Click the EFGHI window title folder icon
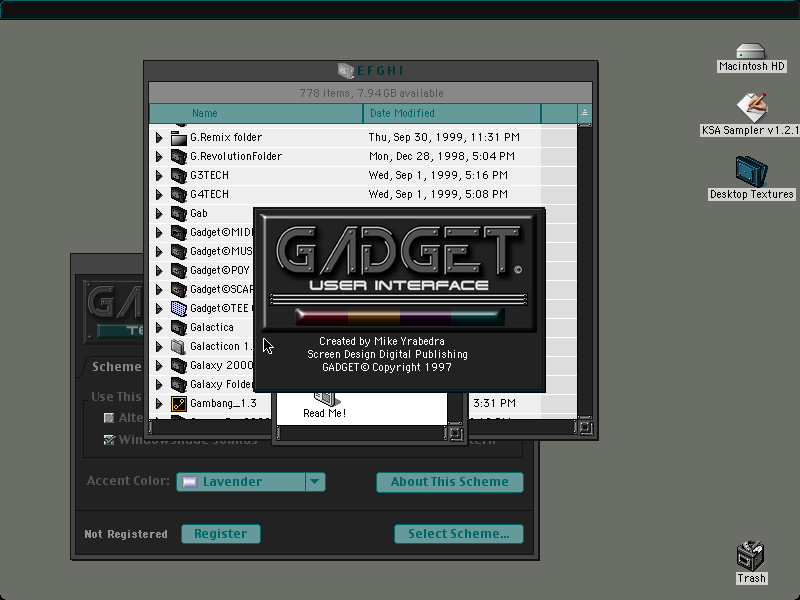 click(x=345, y=70)
